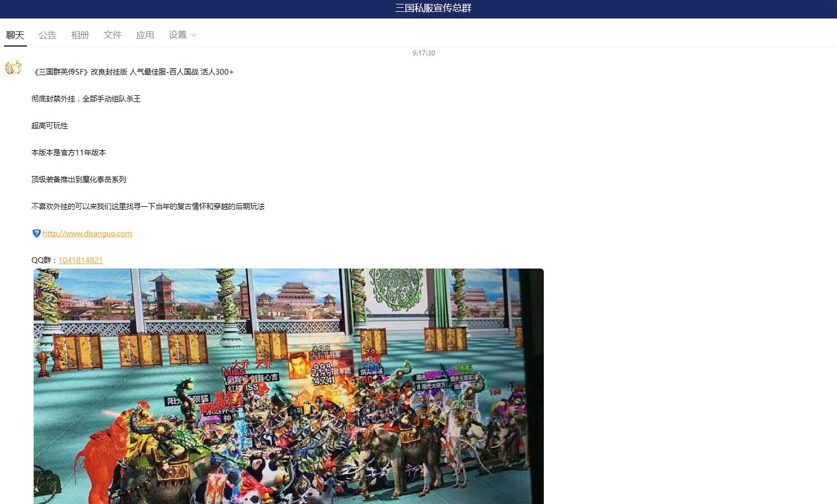Open the game screenshot image in the message
837x504 pixels.
[x=289, y=386]
